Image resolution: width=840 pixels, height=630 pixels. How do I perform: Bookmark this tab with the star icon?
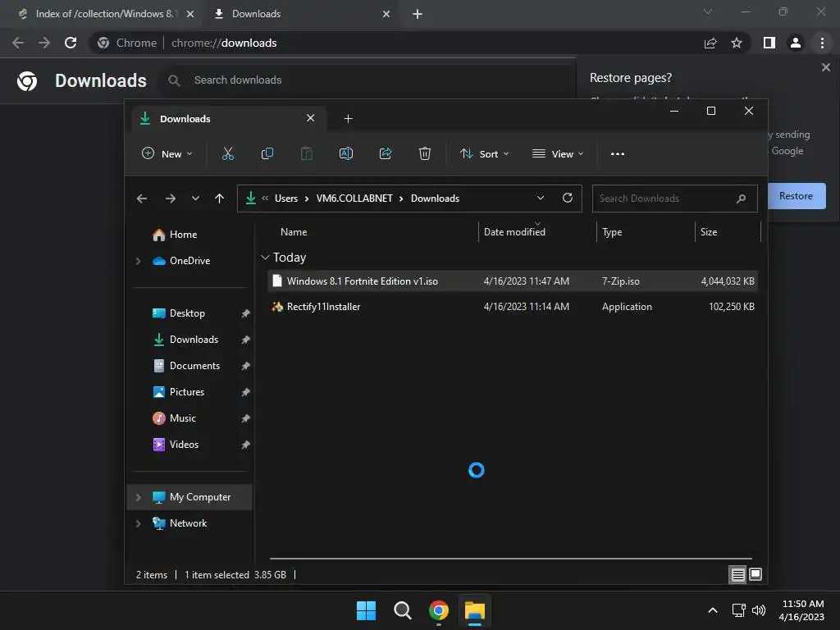(x=737, y=43)
